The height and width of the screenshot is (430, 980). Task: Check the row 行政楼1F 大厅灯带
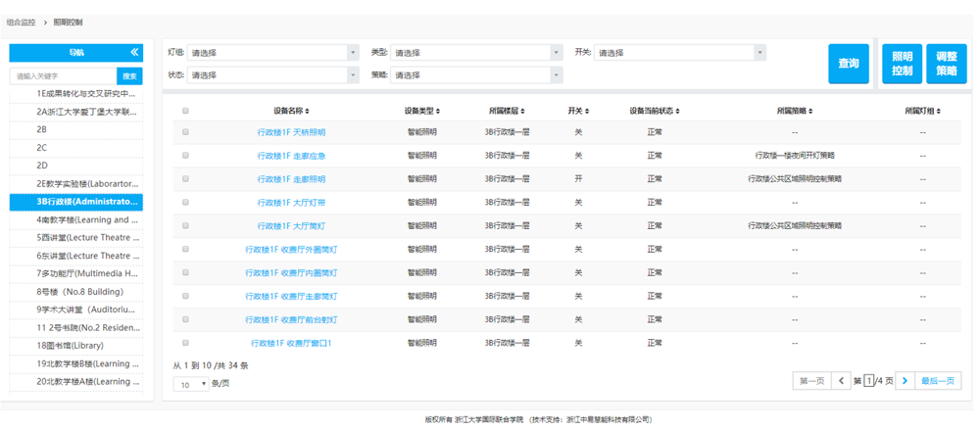click(185, 202)
